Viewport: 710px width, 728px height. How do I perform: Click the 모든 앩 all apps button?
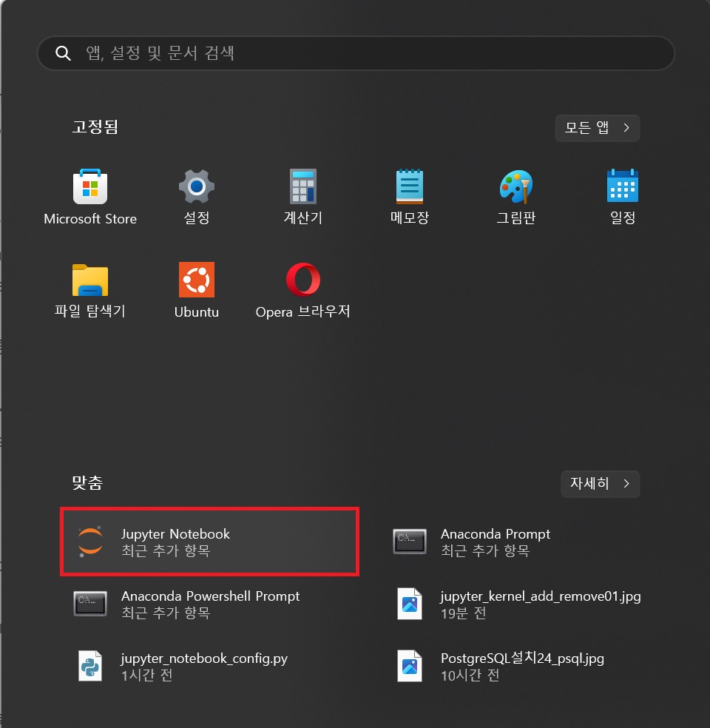598,128
